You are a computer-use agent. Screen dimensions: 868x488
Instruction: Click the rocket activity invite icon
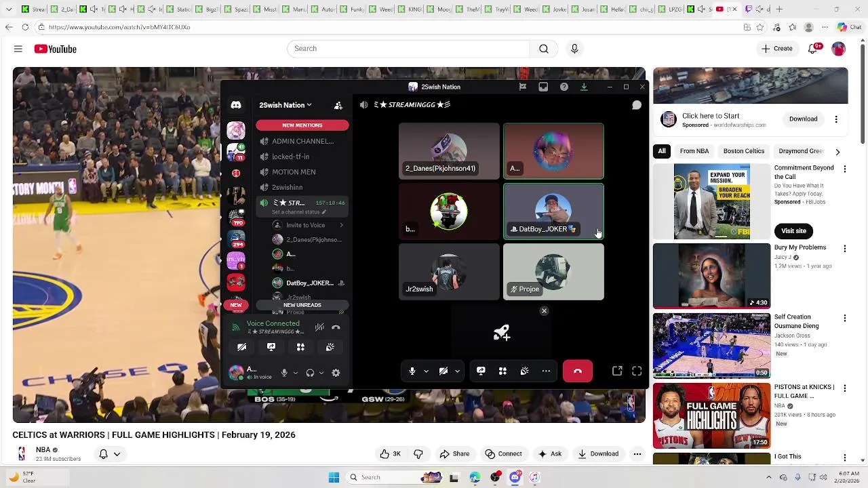[501, 332]
